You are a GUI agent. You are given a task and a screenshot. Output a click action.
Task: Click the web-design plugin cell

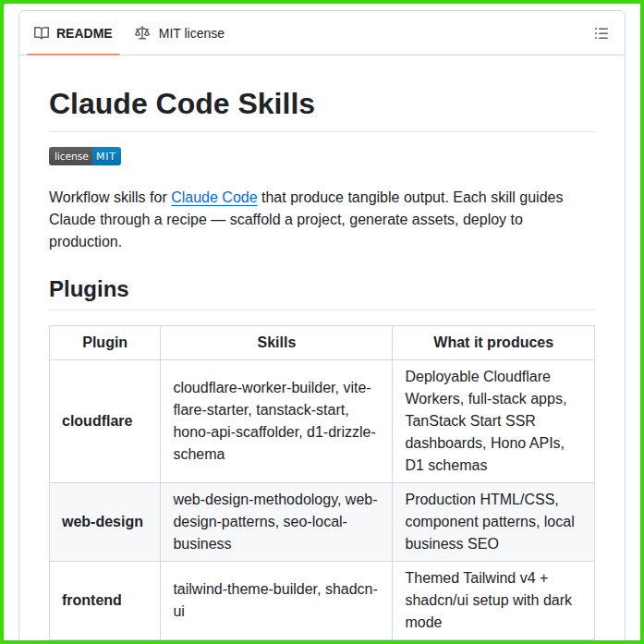coord(104,522)
